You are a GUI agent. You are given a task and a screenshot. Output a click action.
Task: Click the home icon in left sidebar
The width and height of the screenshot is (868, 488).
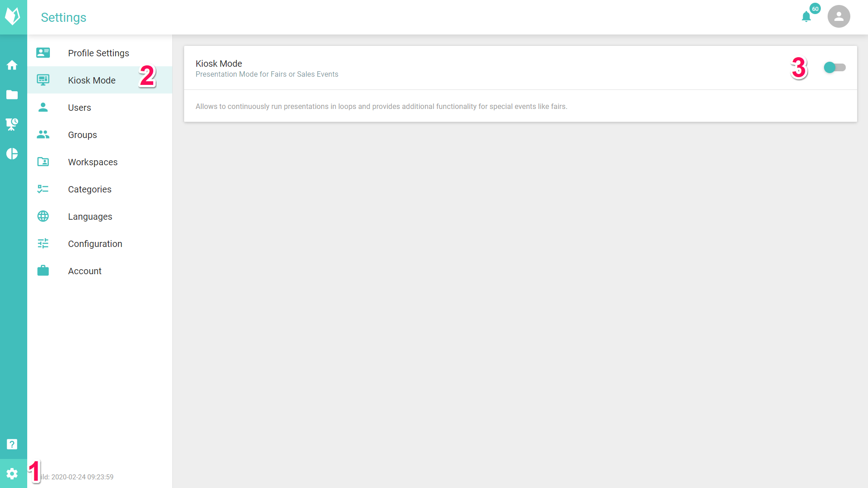click(x=12, y=65)
